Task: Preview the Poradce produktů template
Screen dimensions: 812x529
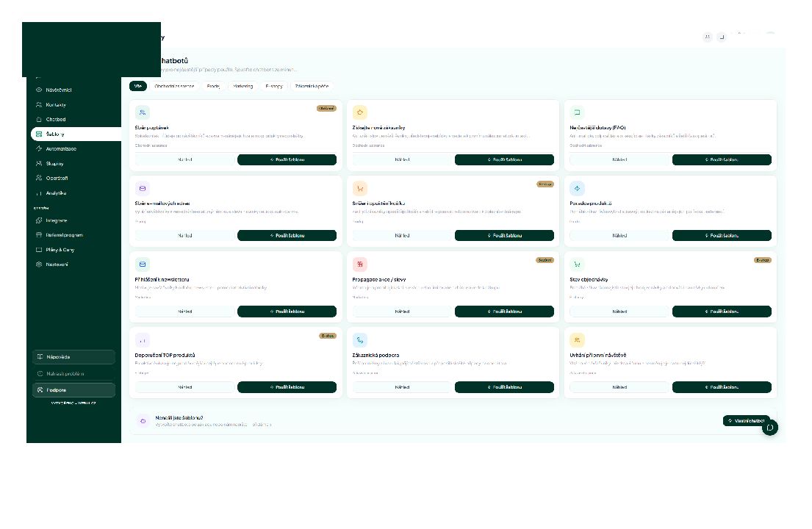Action: coord(619,236)
